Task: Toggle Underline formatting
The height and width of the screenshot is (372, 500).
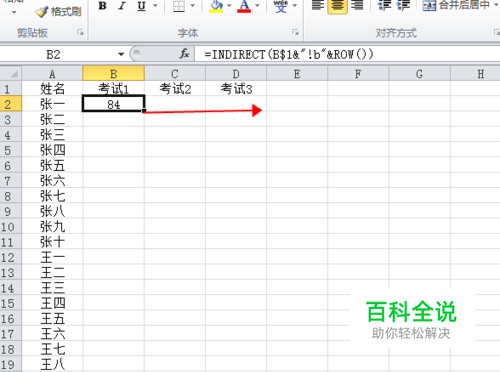Action: [142, 6]
